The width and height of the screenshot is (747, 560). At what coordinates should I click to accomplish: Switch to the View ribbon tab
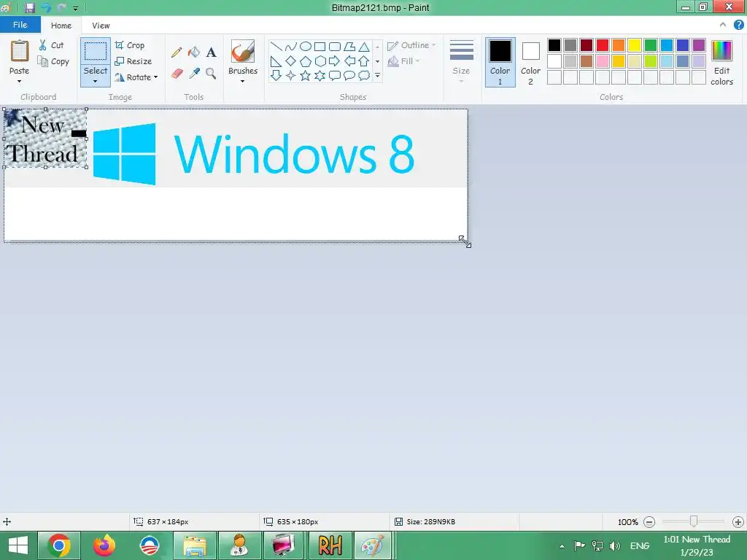click(x=101, y=26)
